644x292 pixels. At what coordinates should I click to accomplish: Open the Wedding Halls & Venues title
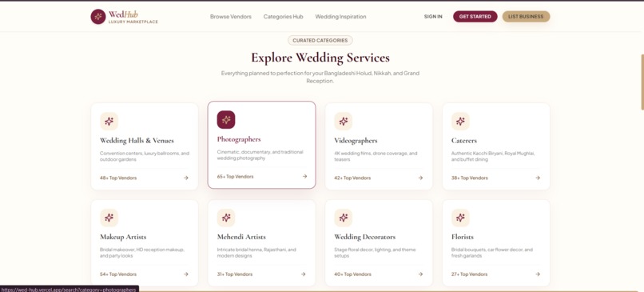coord(137,141)
